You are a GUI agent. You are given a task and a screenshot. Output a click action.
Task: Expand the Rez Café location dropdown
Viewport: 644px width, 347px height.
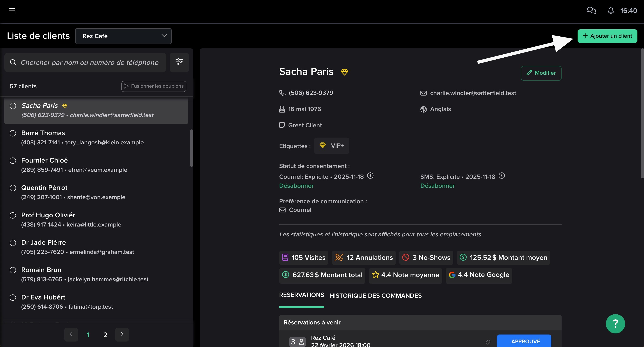tap(123, 36)
